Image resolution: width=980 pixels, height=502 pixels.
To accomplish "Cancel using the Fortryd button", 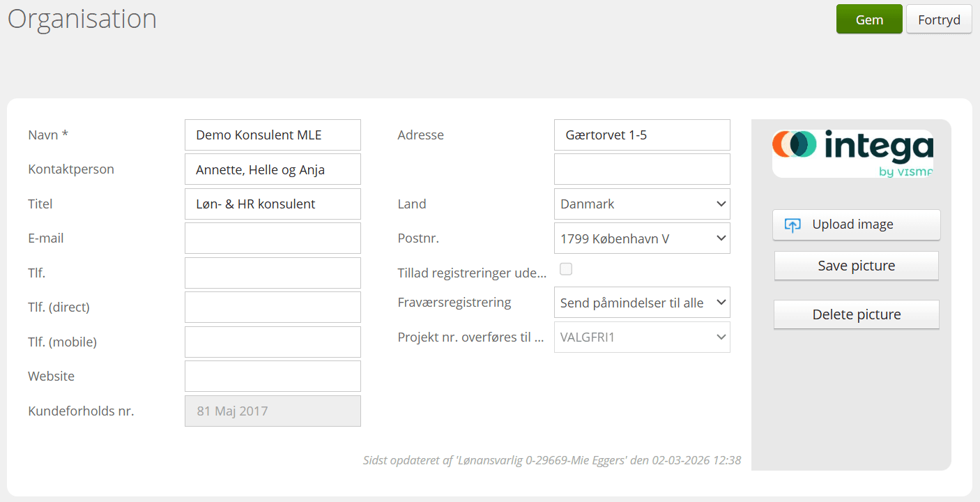I will point(939,20).
